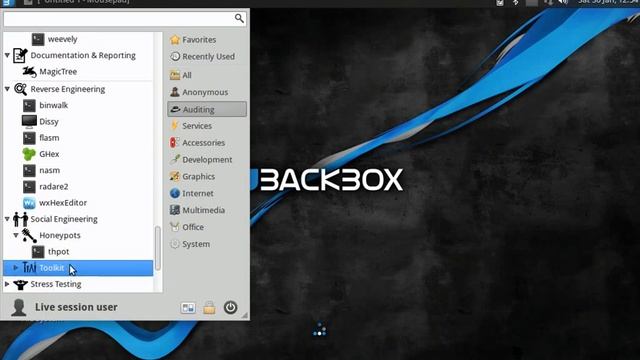Click the Reverse Engineering magnifier icon
The image size is (640, 360).
20,89
